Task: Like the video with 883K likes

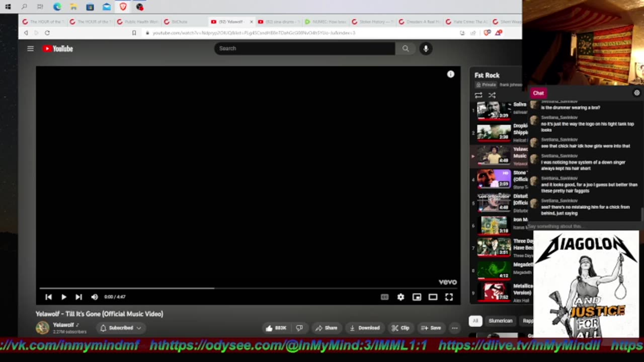Action: (276, 328)
